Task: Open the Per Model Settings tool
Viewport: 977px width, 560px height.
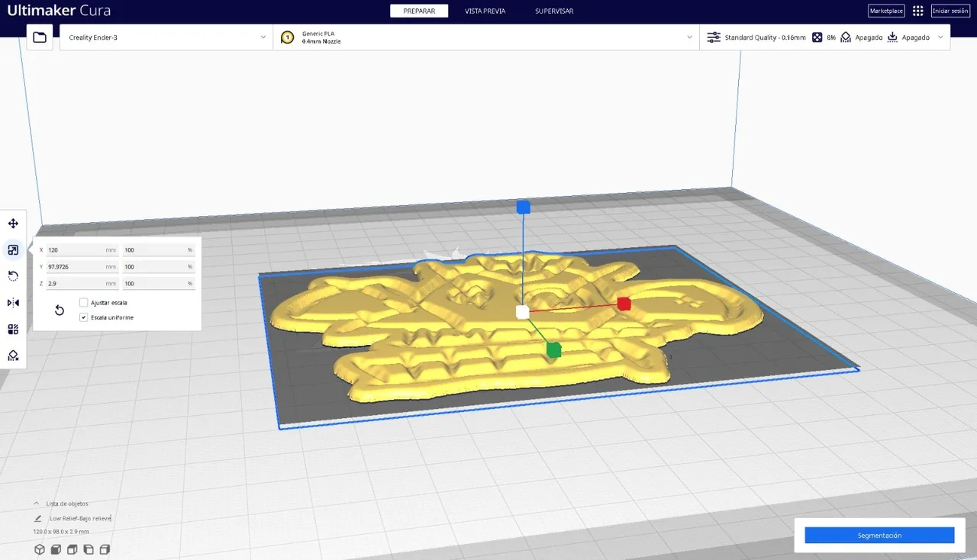Action: 13,329
